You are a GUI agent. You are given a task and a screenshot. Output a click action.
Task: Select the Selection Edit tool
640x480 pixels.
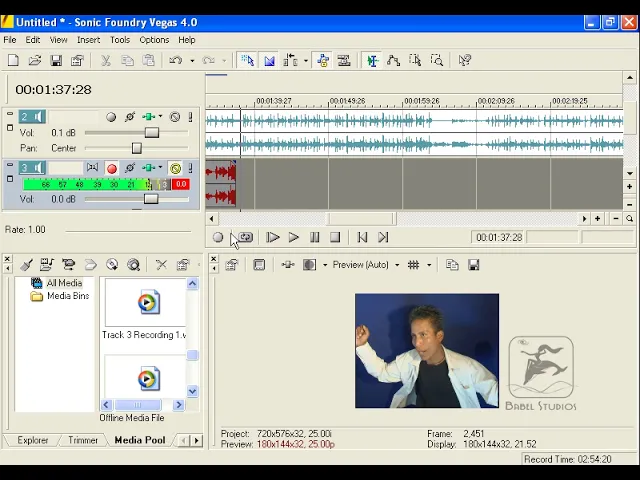coord(415,60)
